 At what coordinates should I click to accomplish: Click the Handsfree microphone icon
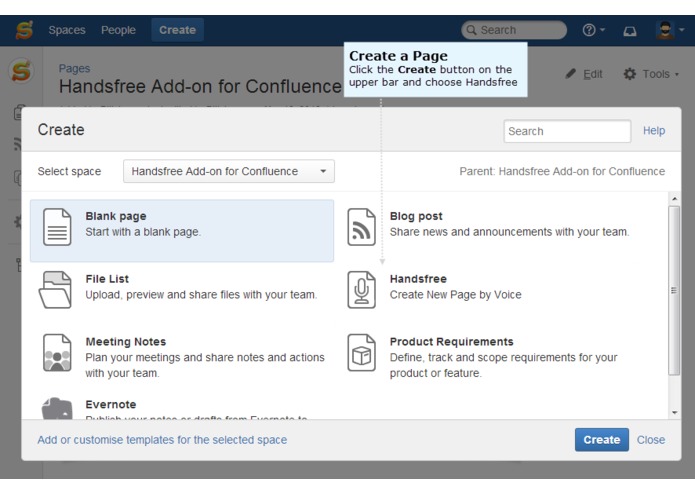tap(361, 290)
